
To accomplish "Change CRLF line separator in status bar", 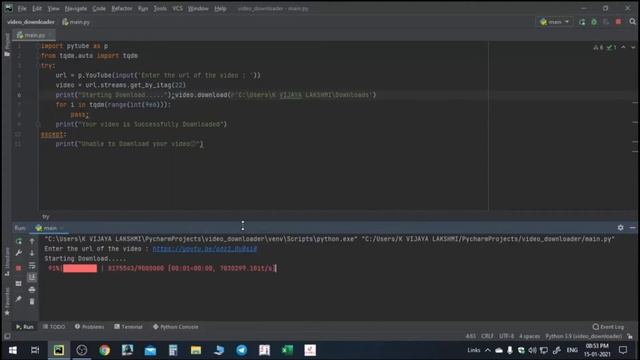I will (x=487, y=336).
